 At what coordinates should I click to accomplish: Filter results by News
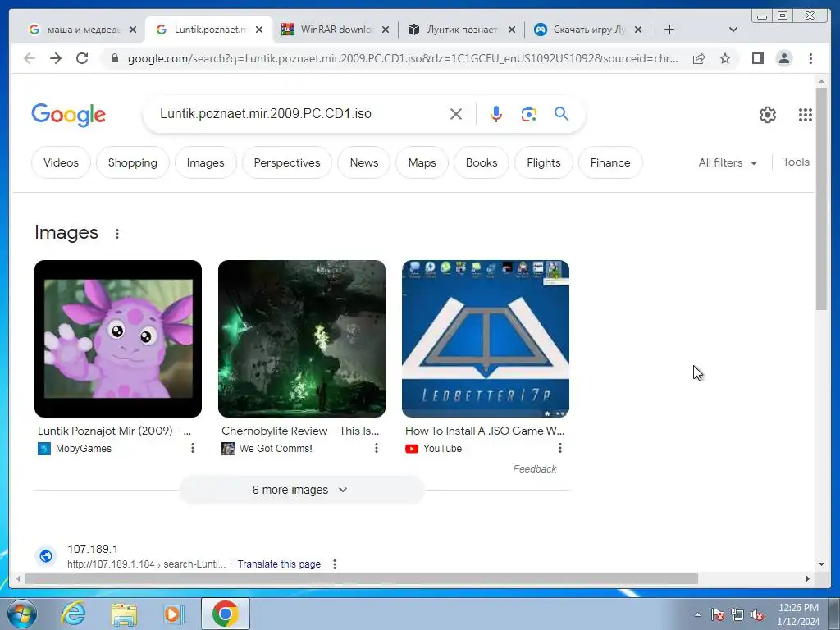[364, 162]
